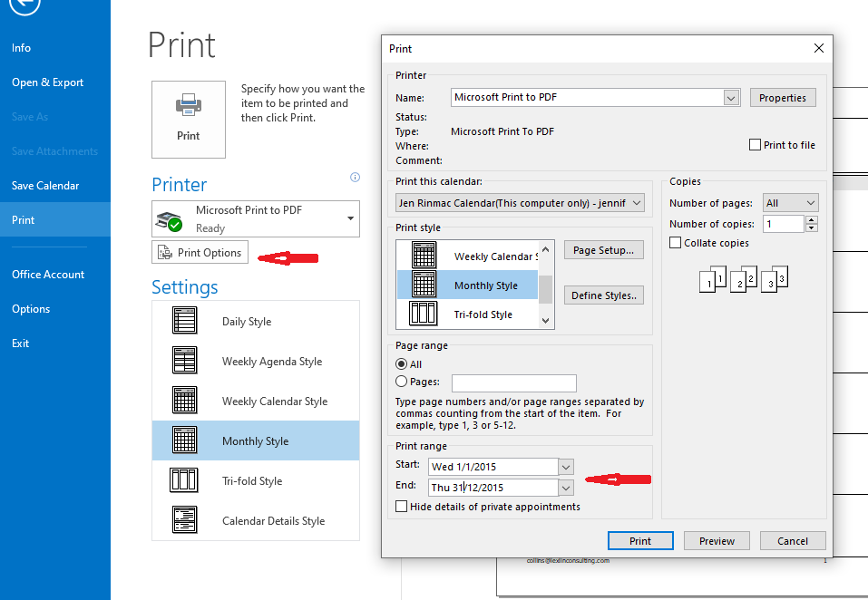Click Define Styles.. button
868x600 pixels.
tap(603, 295)
